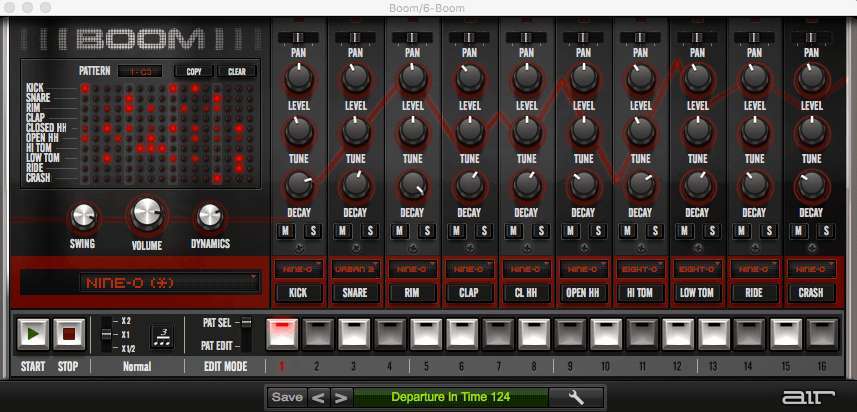Click the Kick channel Level knob

(x=298, y=130)
